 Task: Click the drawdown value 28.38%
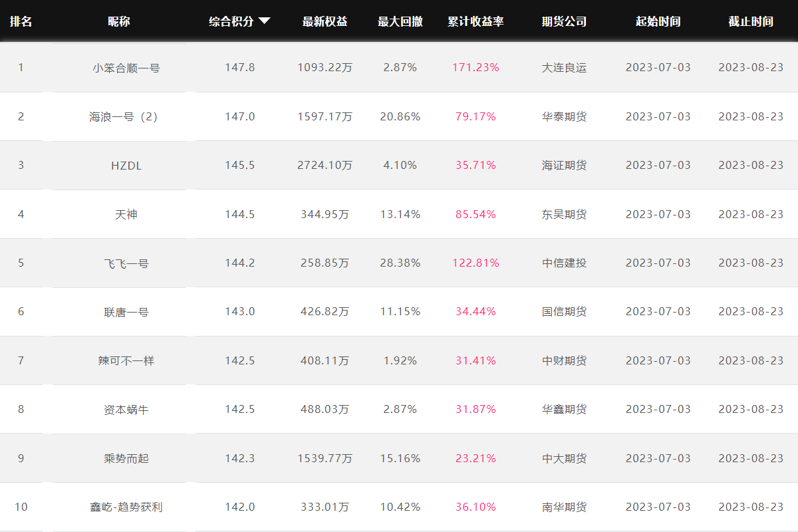pos(400,263)
